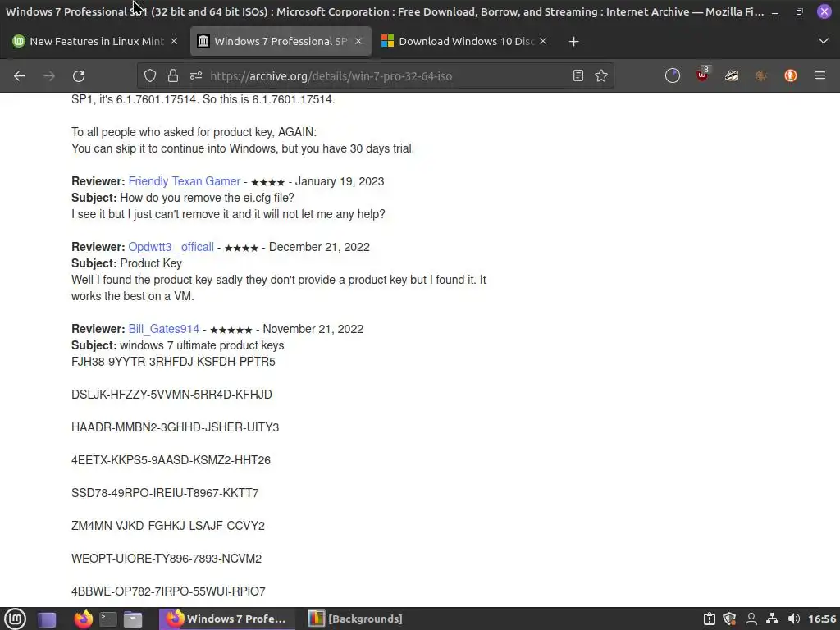840x630 pixels.
Task: Bookmark this page with the star
Action: pos(601,76)
